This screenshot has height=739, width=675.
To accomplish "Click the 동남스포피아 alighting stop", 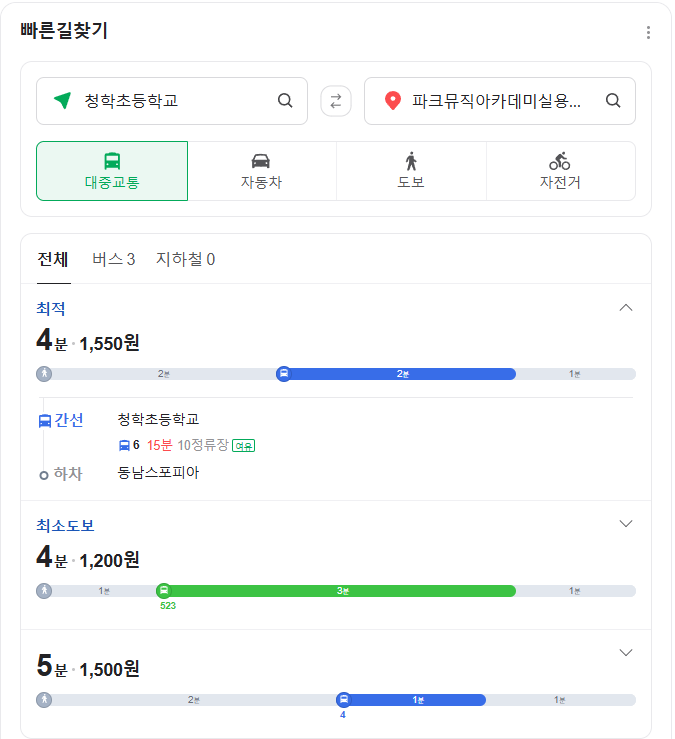I will click(x=158, y=473).
